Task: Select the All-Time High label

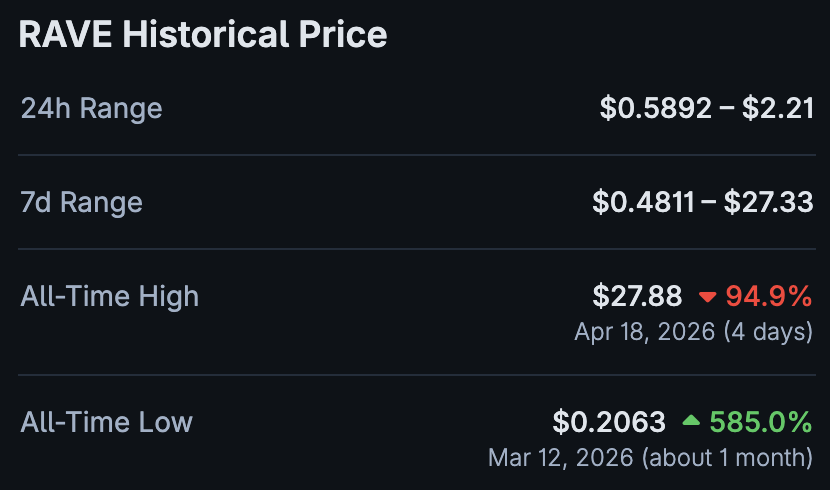Action: [x=109, y=297]
